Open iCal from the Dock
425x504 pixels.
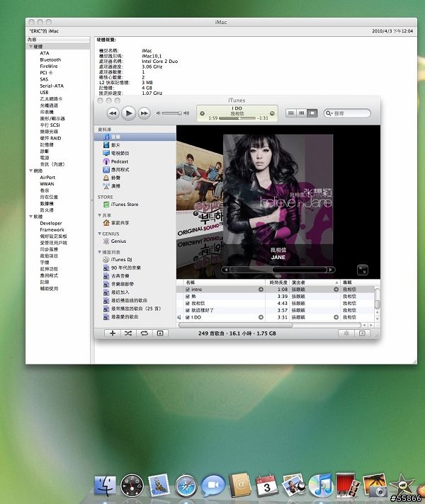(266, 486)
